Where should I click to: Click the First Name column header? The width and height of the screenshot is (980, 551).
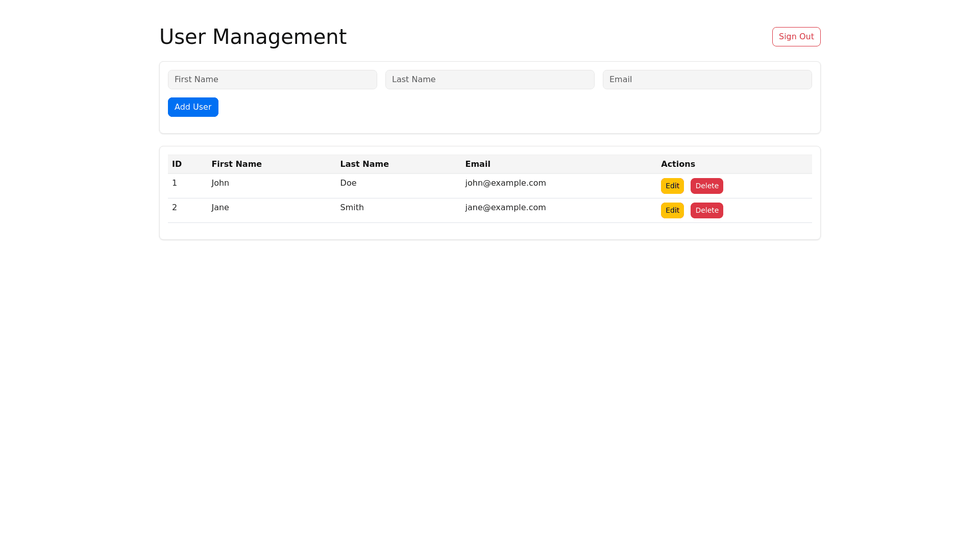[236, 164]
